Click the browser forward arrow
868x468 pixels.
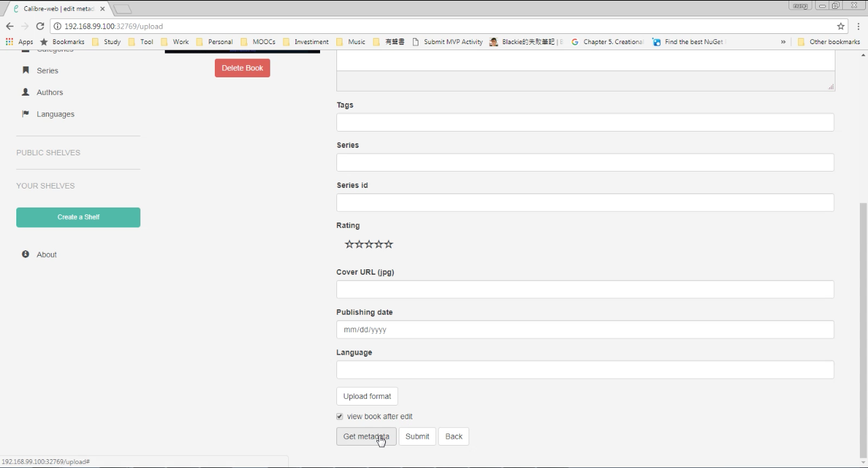[25, 26]
